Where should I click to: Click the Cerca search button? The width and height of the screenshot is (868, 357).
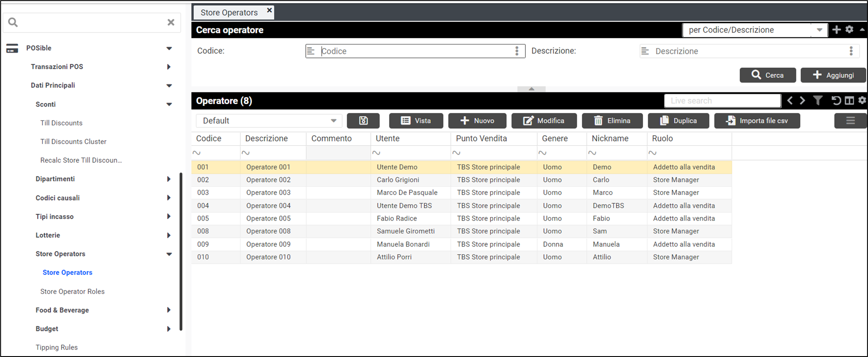[767, 75]
